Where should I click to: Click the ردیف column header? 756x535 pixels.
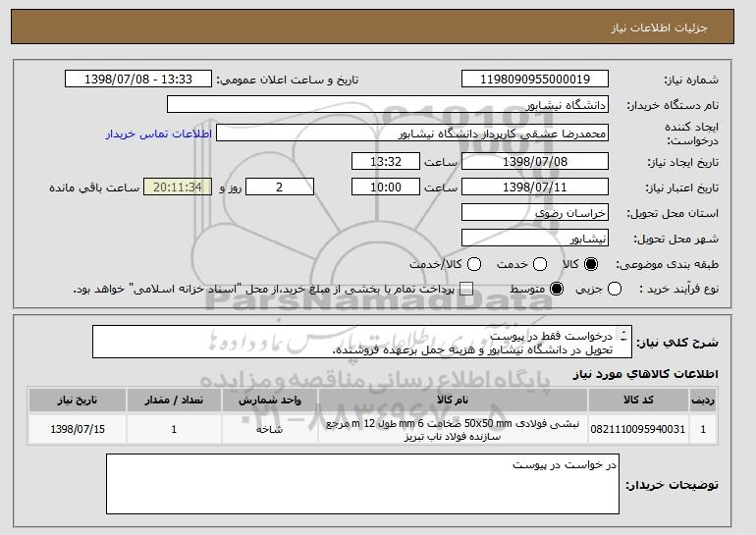click(703, 401)
